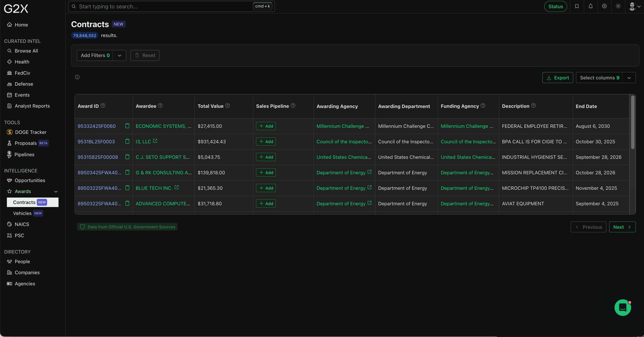This screenshot has width=644, height=337.
Task: Open Analyst Reports
Action: coord(28,106)
